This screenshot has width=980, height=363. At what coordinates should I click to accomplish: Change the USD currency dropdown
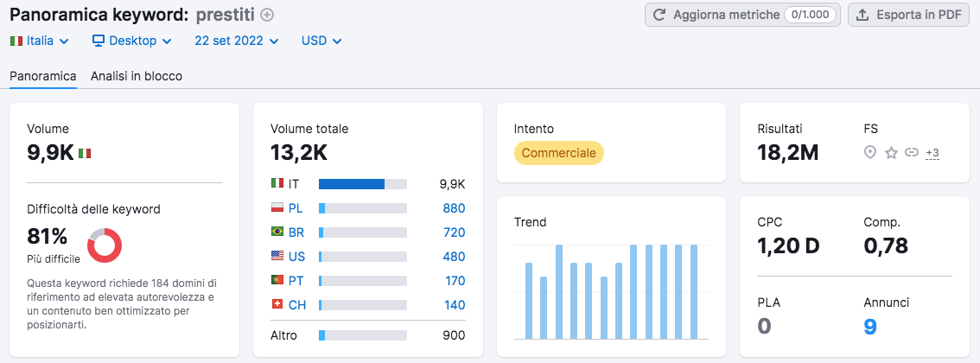(321, 41)
